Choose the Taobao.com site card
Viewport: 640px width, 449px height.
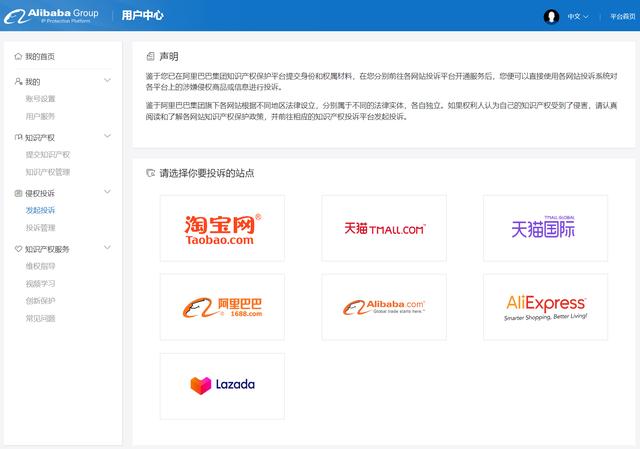pyautogui.click(x=222, y=228)
